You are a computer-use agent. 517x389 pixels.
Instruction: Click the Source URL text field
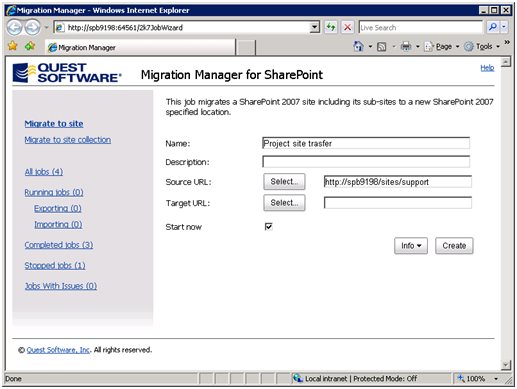pos(398,182)
